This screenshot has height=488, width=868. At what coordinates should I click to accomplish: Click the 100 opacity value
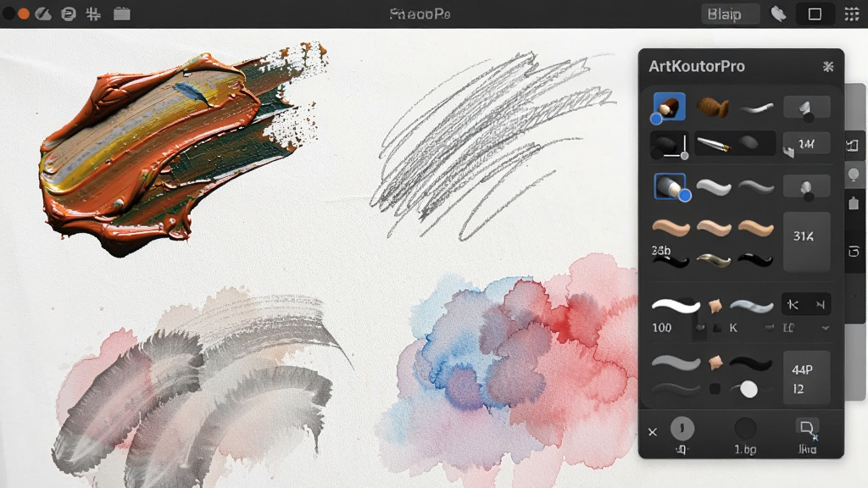point(661,328)
